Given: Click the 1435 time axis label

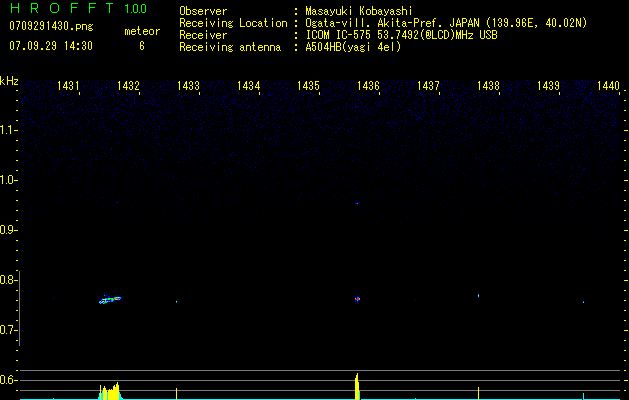Looking at the screenshot, I should pyautogui.click(x=308, y=85).
